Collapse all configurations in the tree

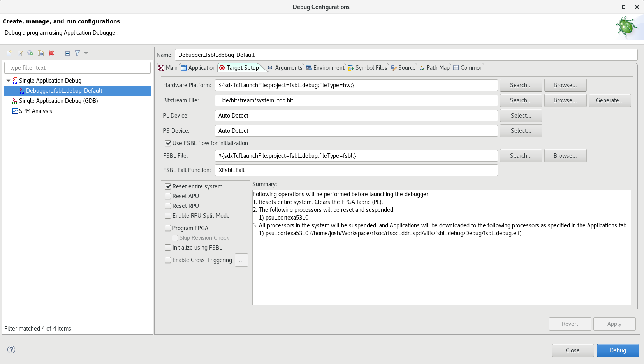67,53
